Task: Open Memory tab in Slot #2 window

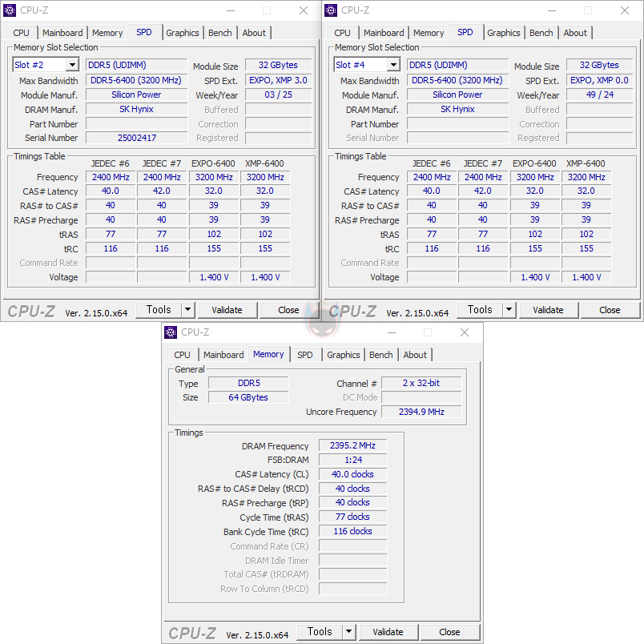Action: click(x=107, y=33)
